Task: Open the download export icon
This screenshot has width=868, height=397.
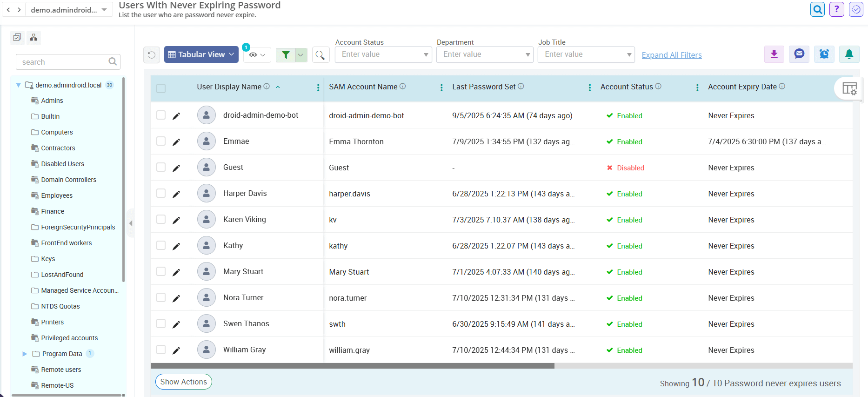Action: 774,54
